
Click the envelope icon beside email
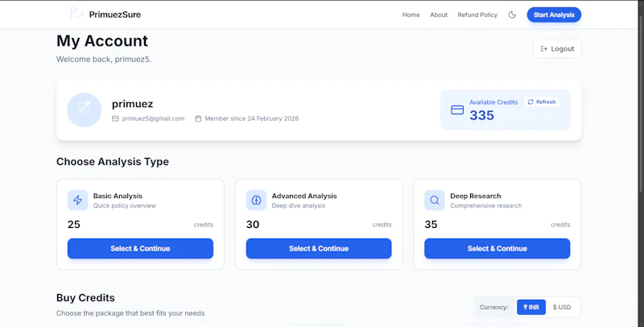[x=115, y=118]
